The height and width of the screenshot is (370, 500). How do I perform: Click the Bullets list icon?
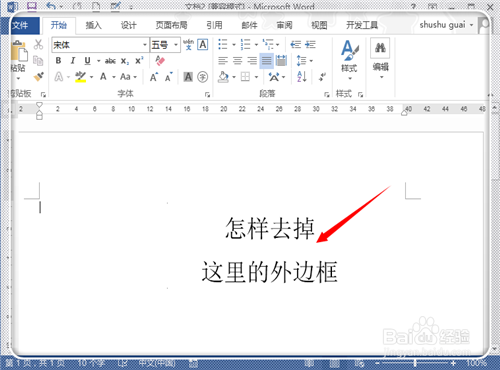(x=223, y=44)
